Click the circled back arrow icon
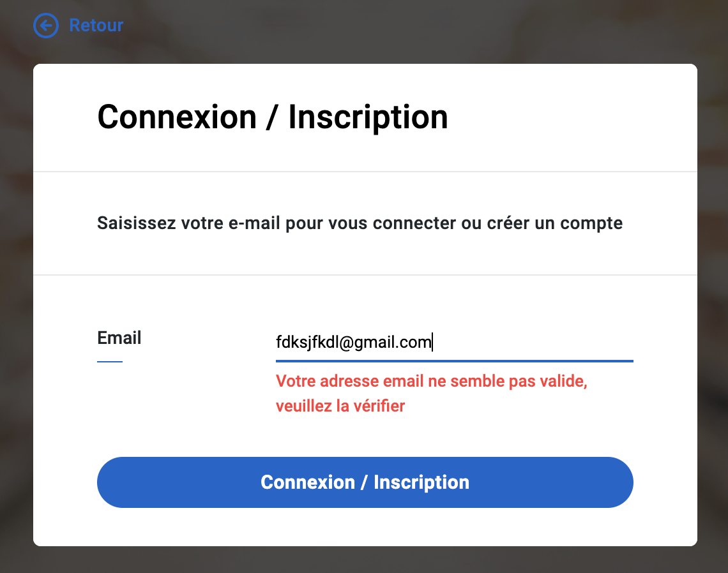This screenshot has height=573, width=728. coord(45,26)
